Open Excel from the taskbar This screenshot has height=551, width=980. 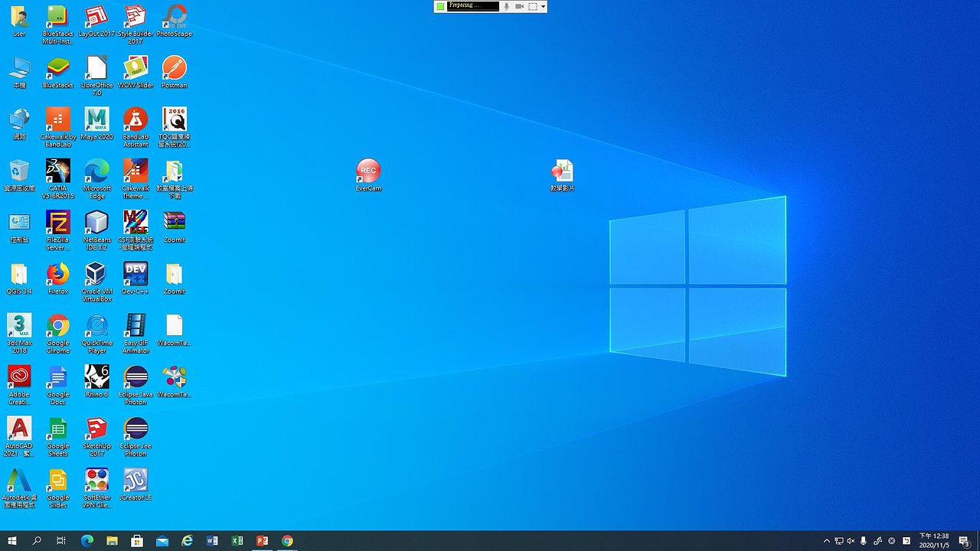pos(237,541)
